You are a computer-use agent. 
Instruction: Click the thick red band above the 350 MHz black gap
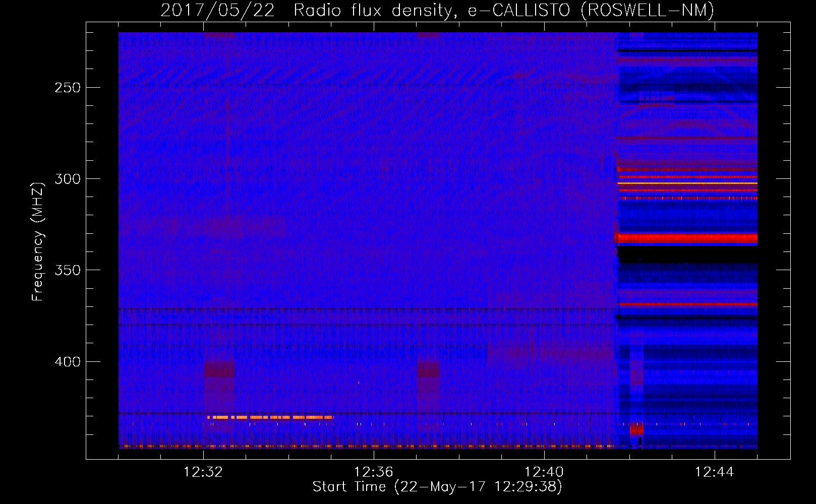[687, 238]
